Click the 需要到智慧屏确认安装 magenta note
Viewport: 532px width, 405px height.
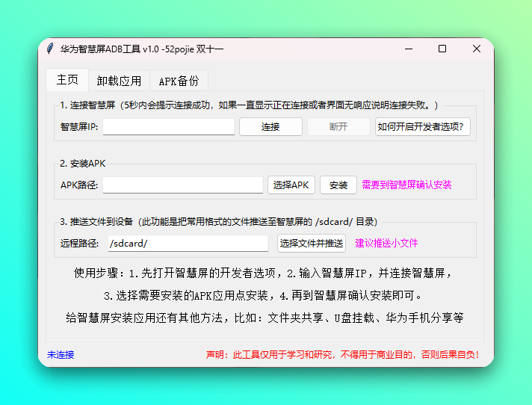(406, 185)
